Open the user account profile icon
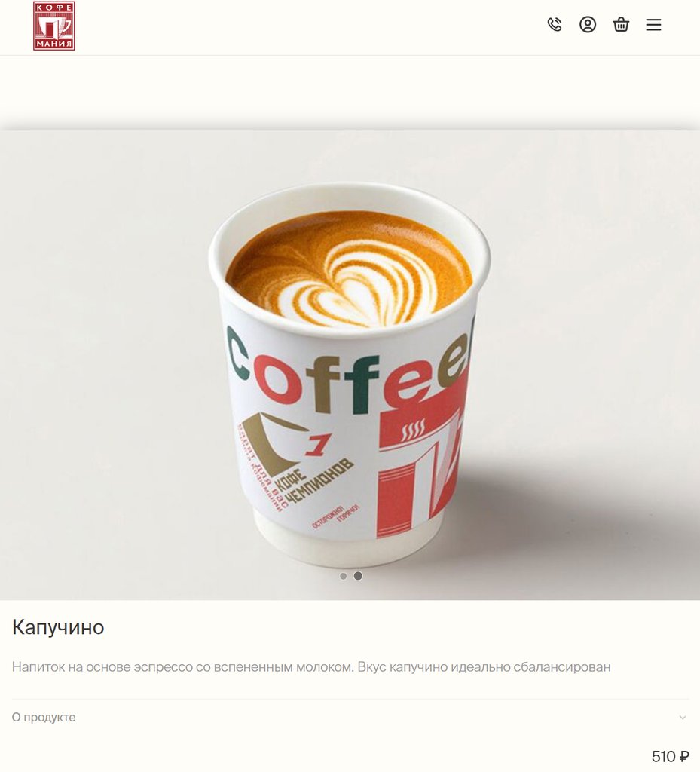Viewport: 700px width, 772px height. (587, 25)
